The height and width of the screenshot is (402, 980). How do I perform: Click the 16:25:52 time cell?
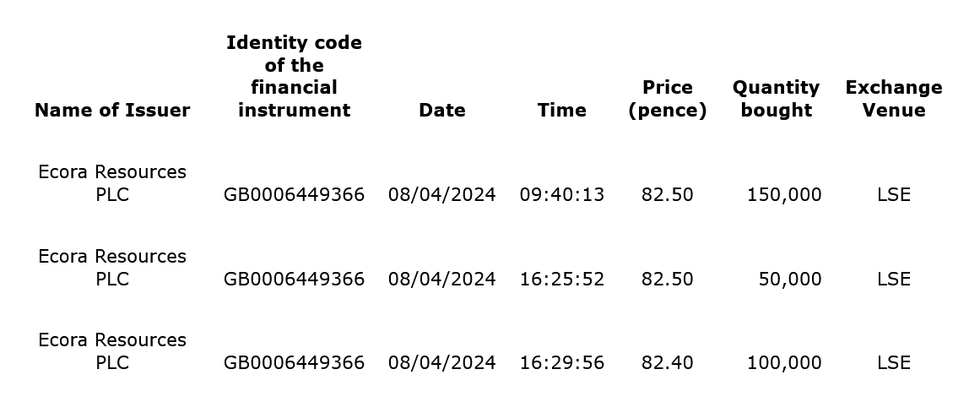[561, 279]
